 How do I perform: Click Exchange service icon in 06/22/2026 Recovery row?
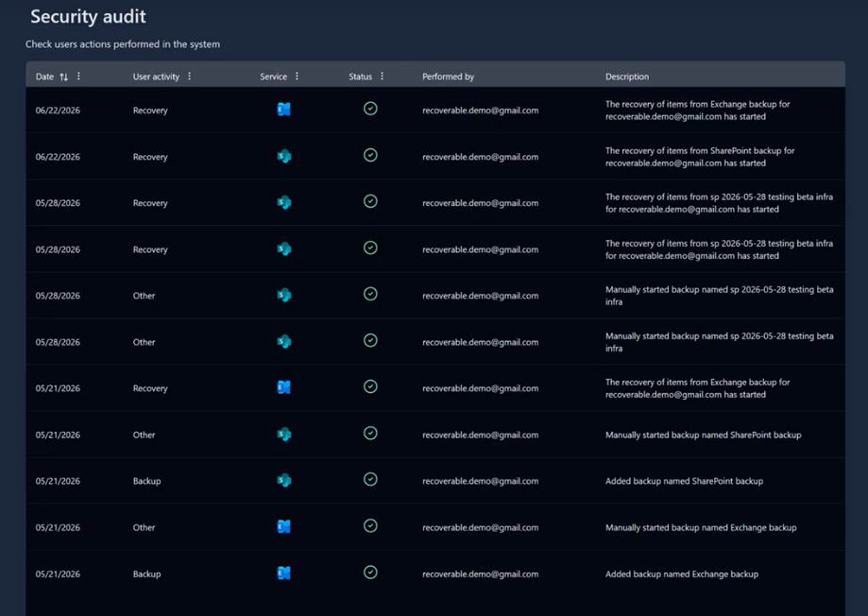click(284, 110)
